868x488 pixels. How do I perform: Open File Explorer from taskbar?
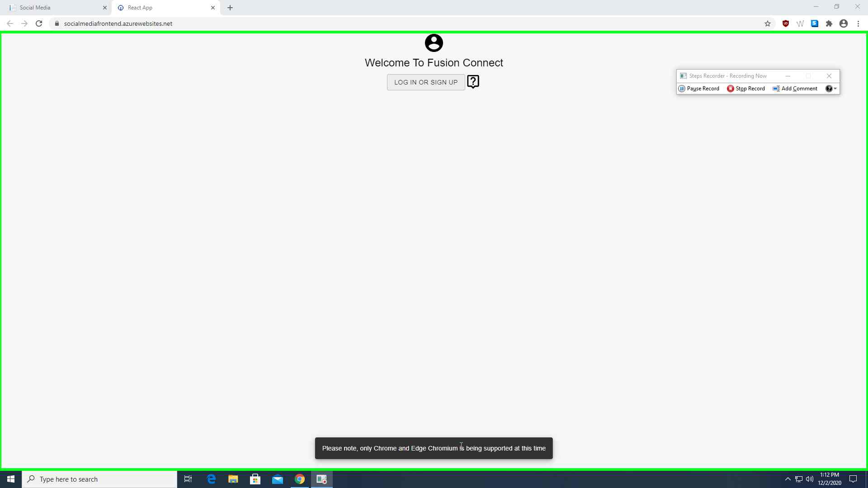point(233,479)
